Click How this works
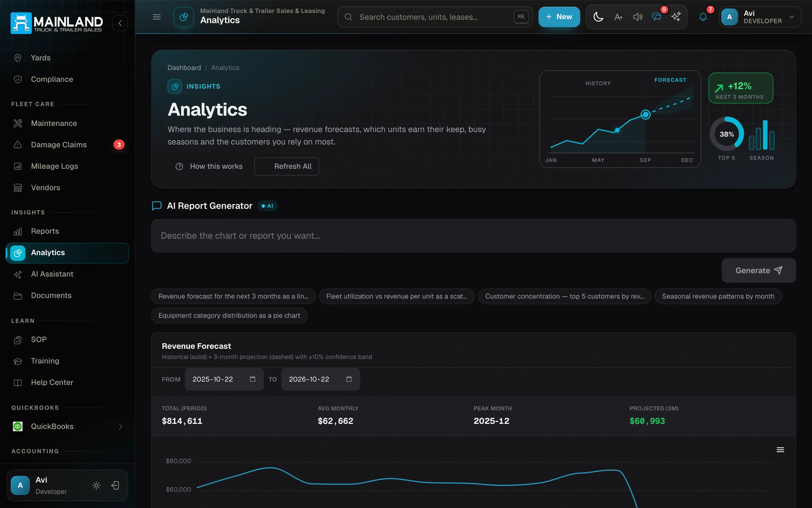 click(209, 166)
